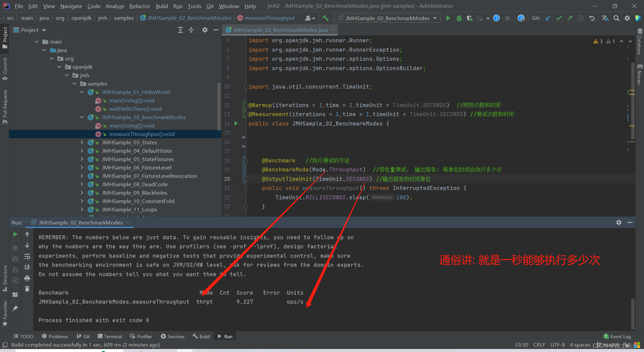The height and width of the screenshot is (352, 644).
Task: Expand JMHSample_11_Loops node
Action: coord(82,209)
